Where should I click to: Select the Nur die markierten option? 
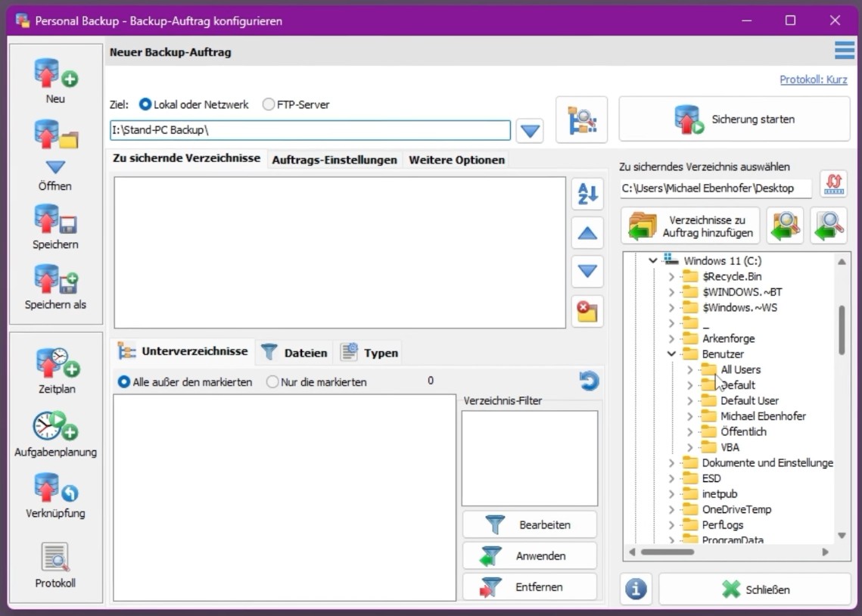click(272, 382)
